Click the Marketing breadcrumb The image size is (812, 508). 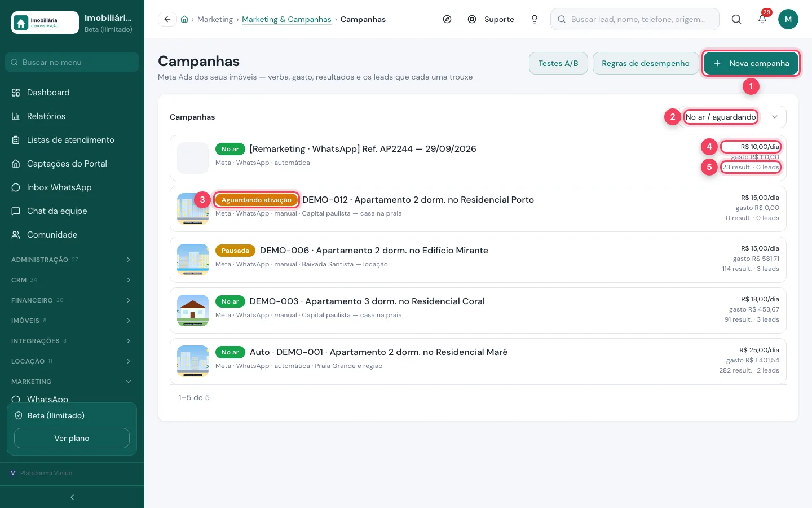tap(215, 19)
